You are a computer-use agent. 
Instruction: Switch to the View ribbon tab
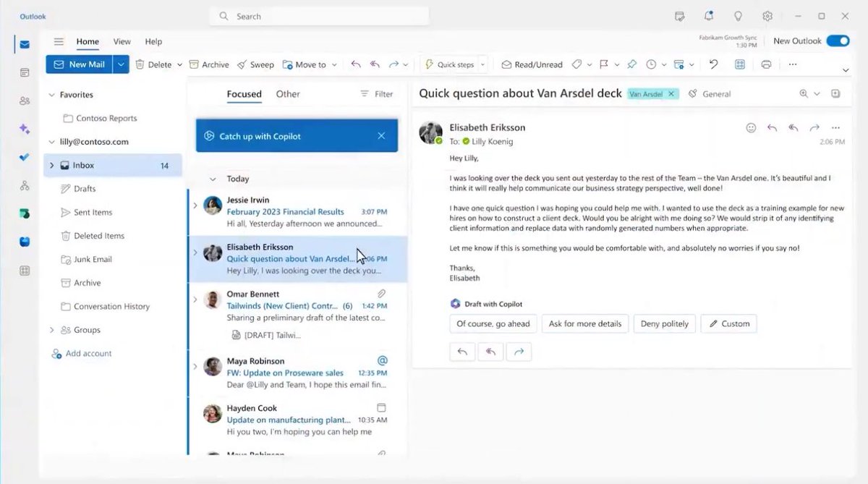tap(122, 42)
